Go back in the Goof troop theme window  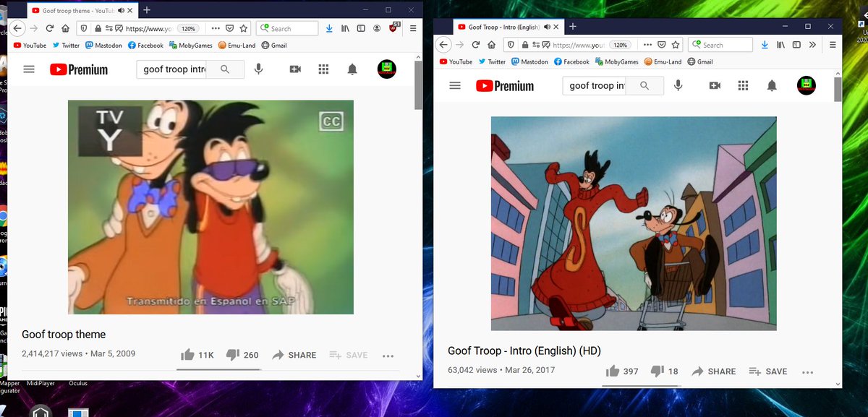17,28
